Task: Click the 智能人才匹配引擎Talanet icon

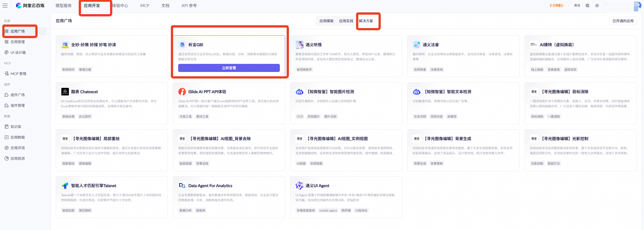Action: 65,186
